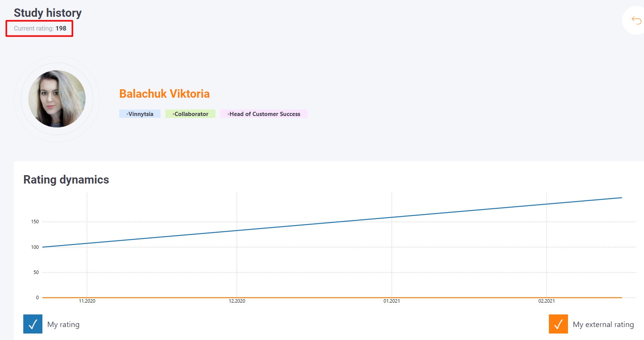Click the 02.2021 axis label
The image size is (644, 340).
pos(547,301)
